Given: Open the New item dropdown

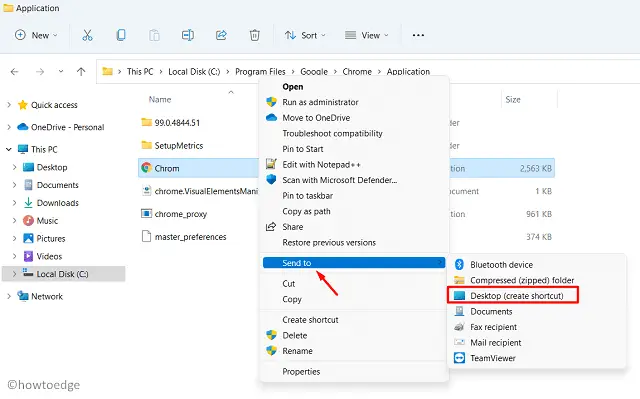Looking at the screenshot, I should [36, 35].
